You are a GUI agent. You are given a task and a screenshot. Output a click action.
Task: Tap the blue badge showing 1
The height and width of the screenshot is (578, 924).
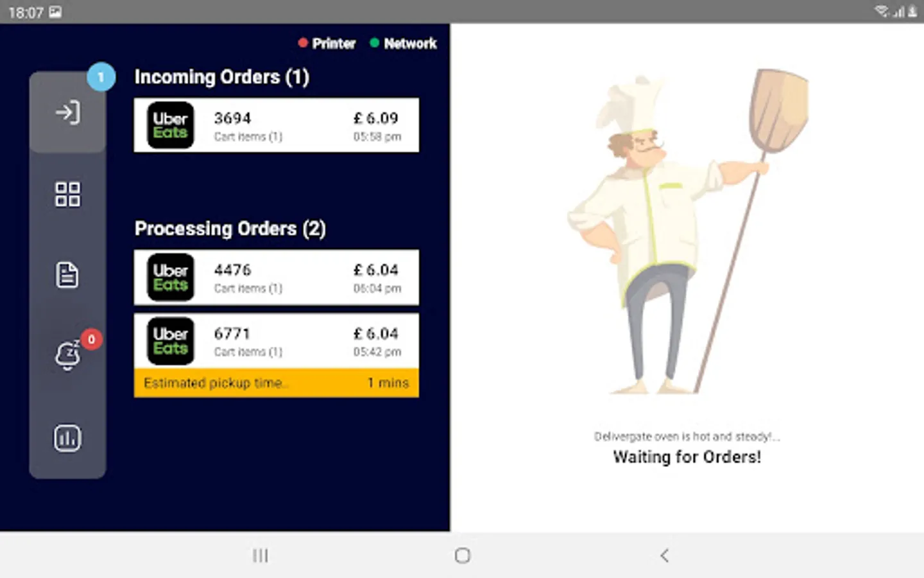coord(101,77)
